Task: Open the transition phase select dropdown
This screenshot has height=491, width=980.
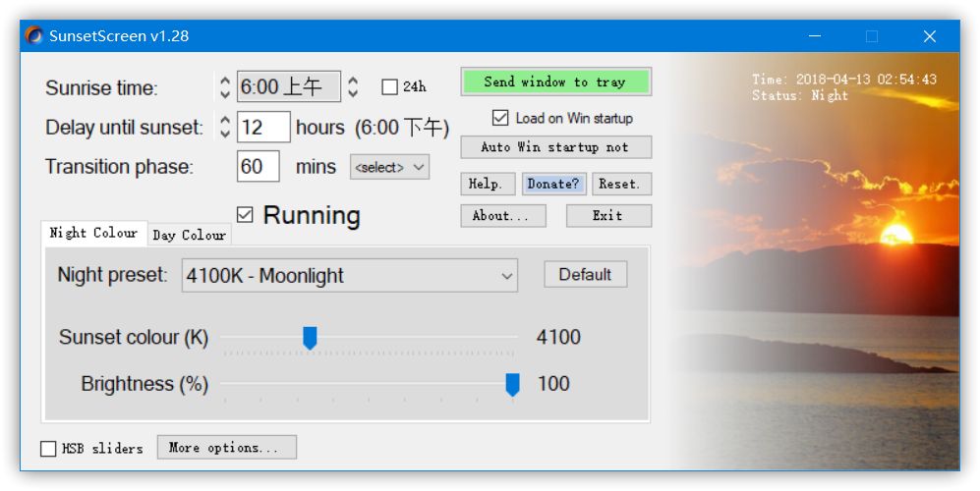Action: 389,167
